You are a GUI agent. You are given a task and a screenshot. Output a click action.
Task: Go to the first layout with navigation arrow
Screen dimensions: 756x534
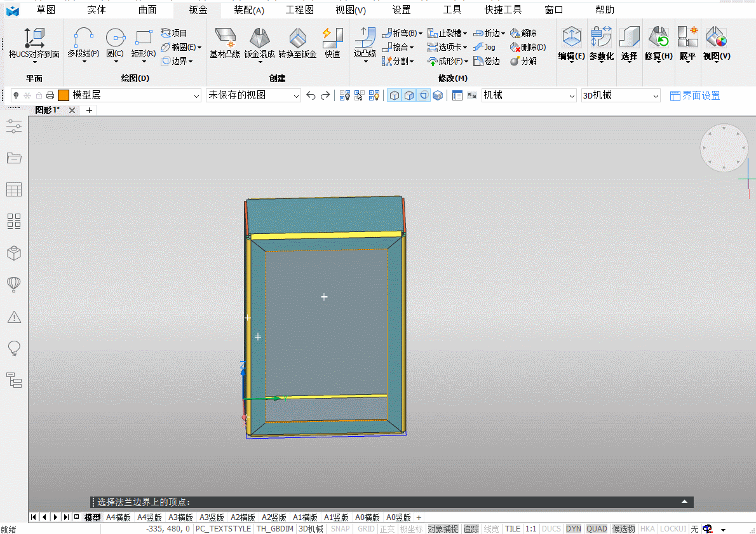click(x=33, y=517)
